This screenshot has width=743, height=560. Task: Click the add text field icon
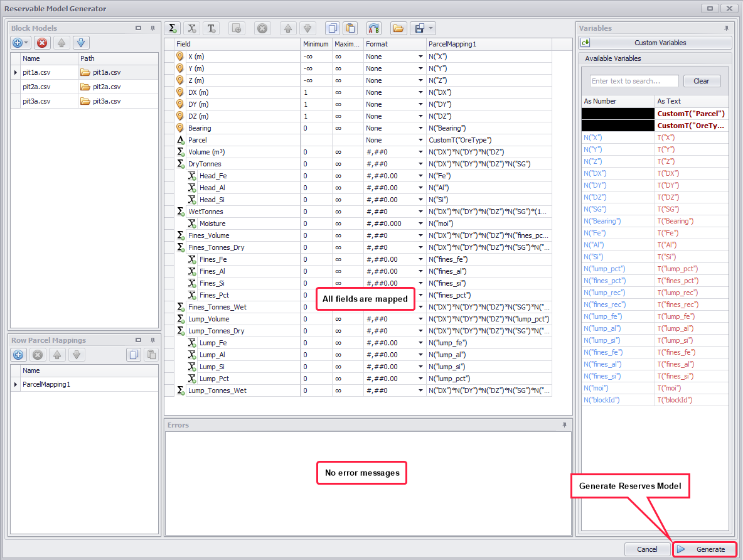tap(211, 28)
